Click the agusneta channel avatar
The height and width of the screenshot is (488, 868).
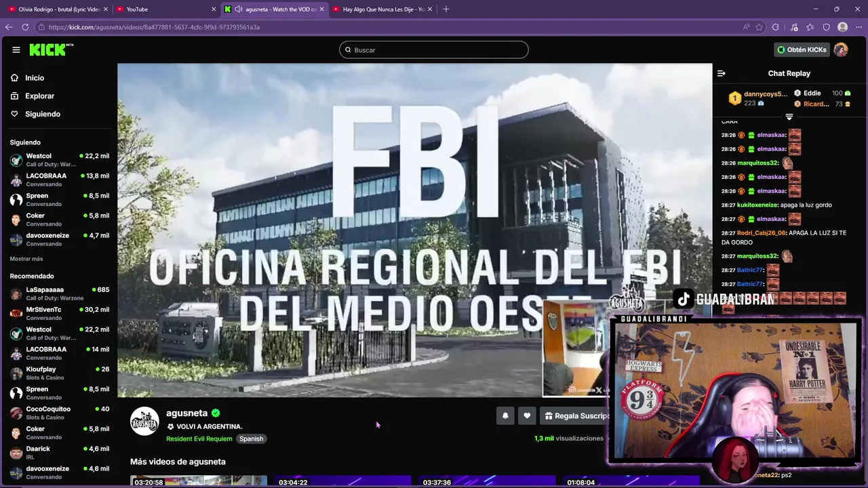144,422
